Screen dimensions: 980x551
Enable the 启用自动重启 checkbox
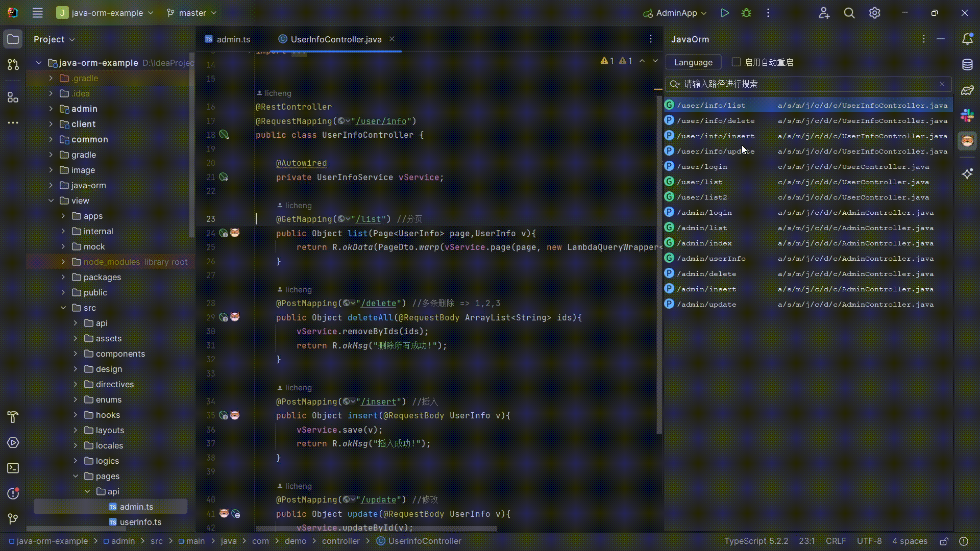tap(737, 62)
